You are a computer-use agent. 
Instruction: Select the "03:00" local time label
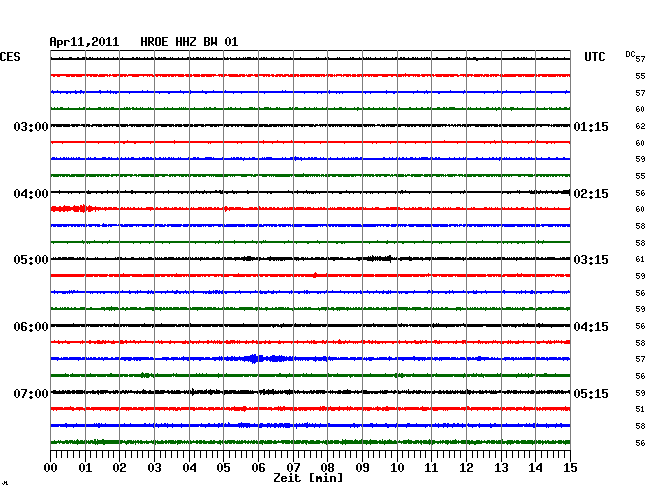pos(31,126)
